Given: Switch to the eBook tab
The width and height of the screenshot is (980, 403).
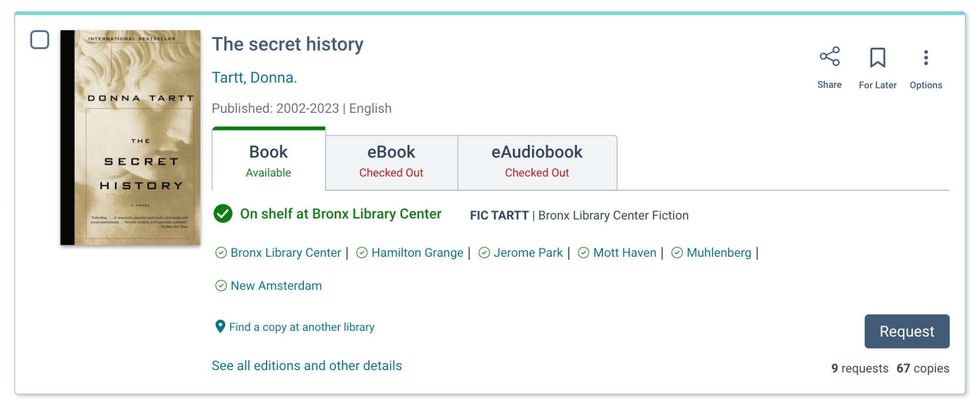Looking at the screenshot, I should pyautogui.click(x=391, y=162).
